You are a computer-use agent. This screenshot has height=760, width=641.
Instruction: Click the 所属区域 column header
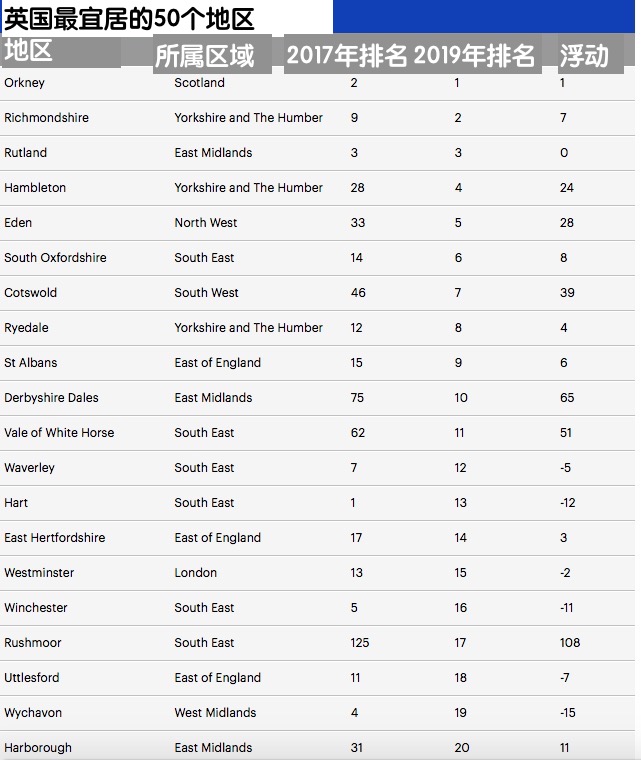click(x=205, y=56)
